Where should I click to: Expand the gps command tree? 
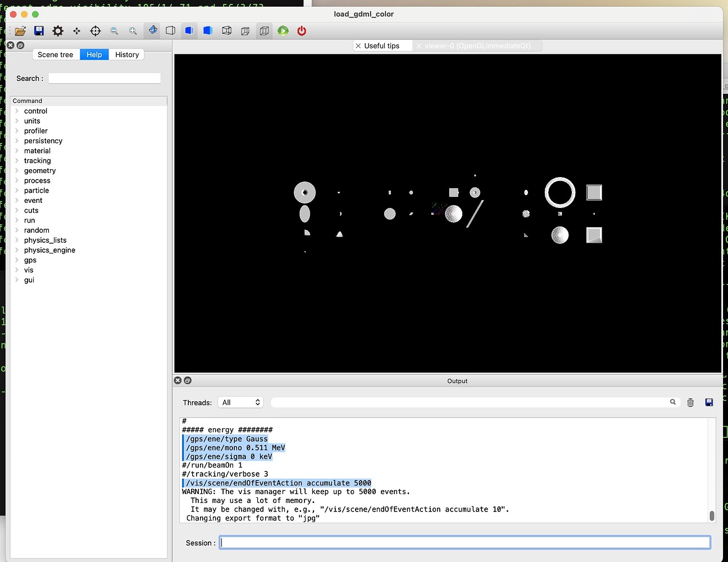(16, 260)
